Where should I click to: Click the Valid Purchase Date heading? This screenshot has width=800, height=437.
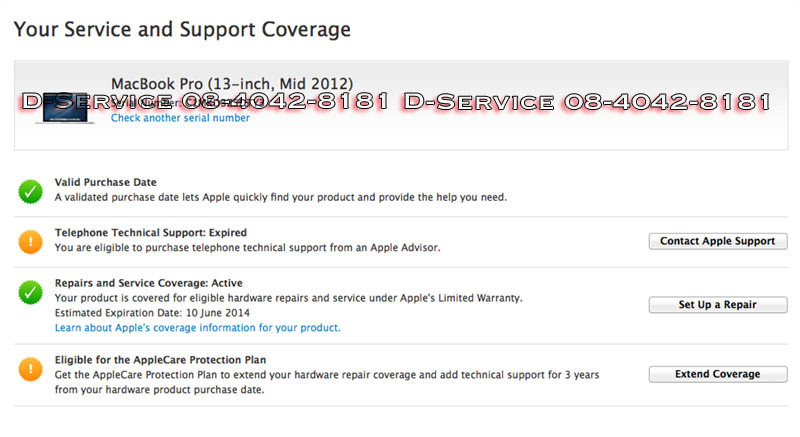pyautogui.click(x=105, y=182)
